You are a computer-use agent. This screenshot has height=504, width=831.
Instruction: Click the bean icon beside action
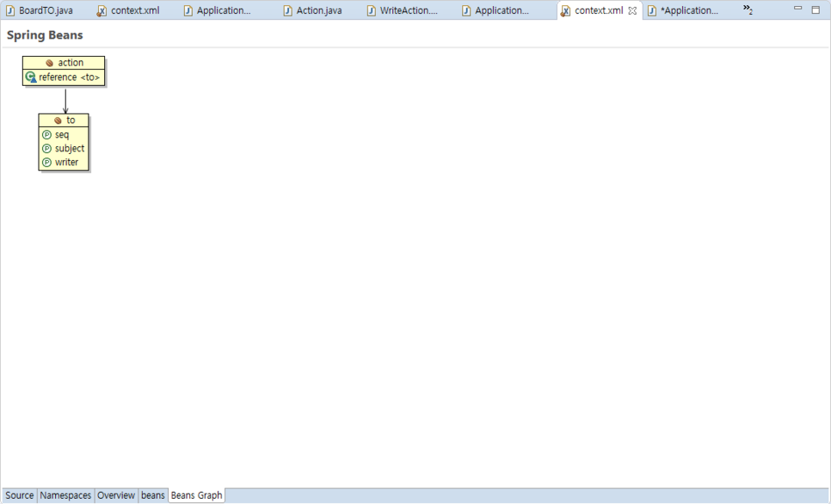click(x=49, y=63)
